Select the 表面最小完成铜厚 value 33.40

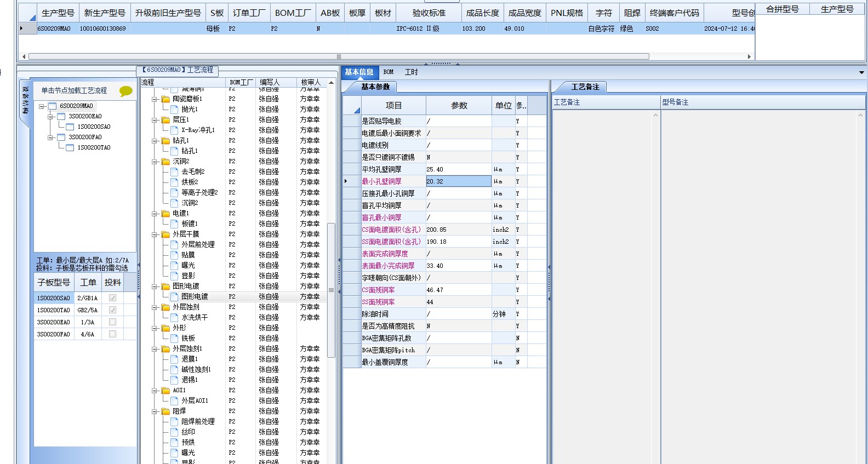[x=459, y=266]
